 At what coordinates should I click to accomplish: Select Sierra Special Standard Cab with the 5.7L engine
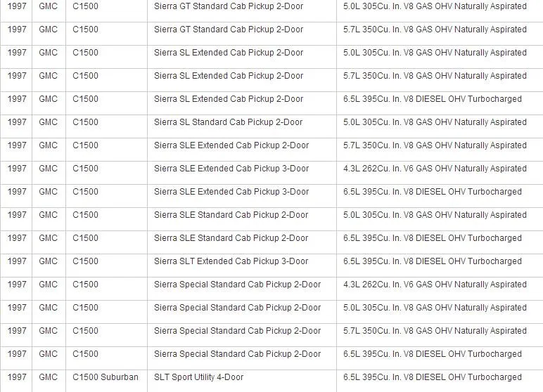click(x=238, y=331)
